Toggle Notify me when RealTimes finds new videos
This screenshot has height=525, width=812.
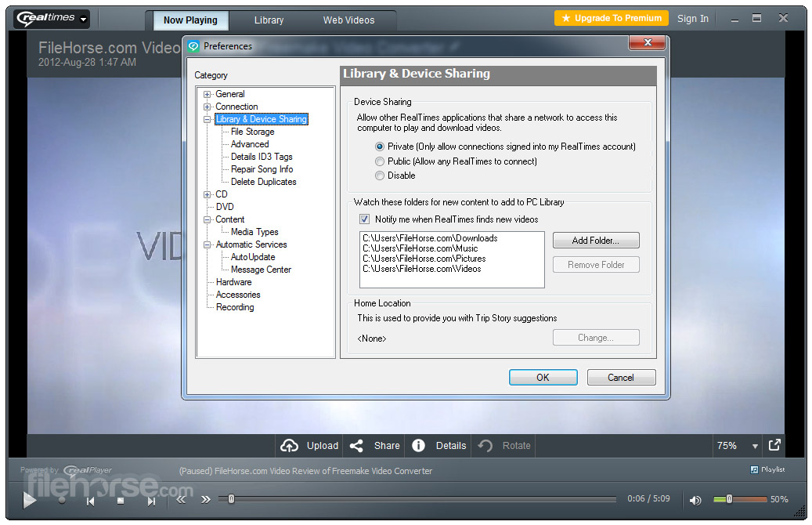[365, 219]
